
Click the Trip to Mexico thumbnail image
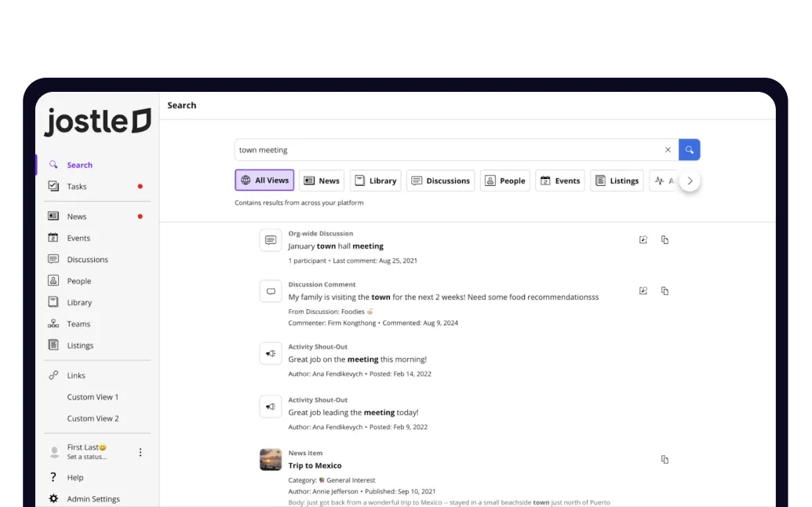point(271,459)
